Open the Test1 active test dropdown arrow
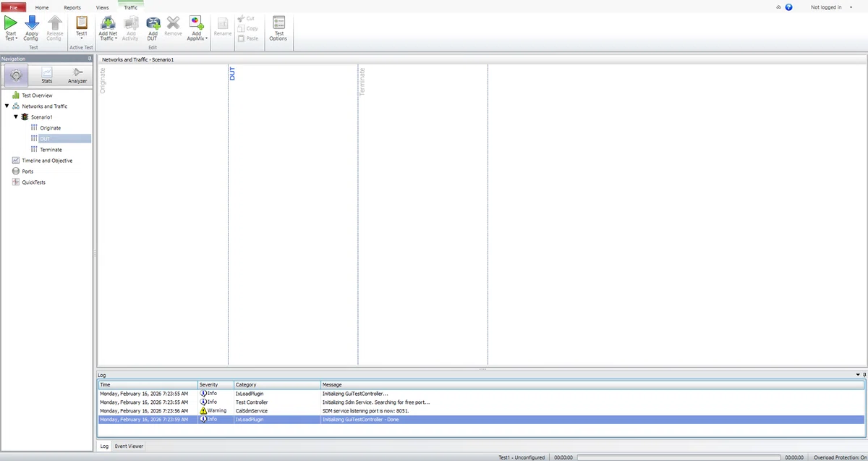Viewport: 868px width, 461px height. click(82, 38)
